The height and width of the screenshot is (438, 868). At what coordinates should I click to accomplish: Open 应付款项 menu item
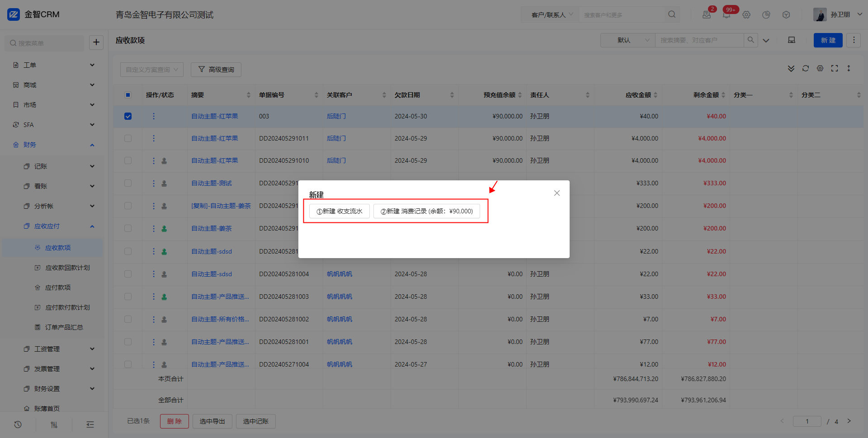pyautogui.click(x=58, y=287)
